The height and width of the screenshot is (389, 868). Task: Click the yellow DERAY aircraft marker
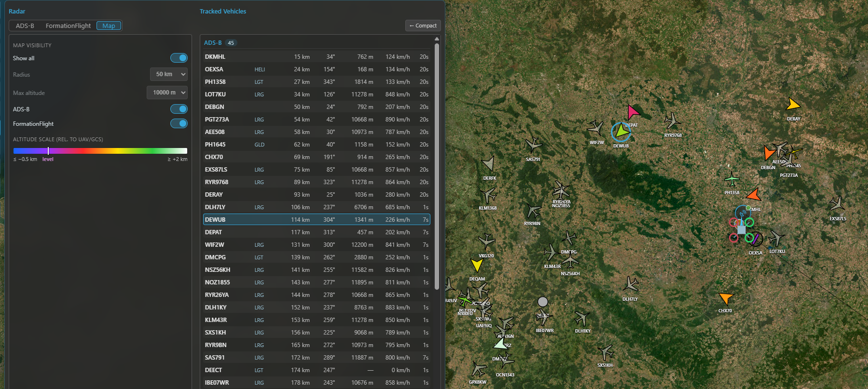point(793,104)
